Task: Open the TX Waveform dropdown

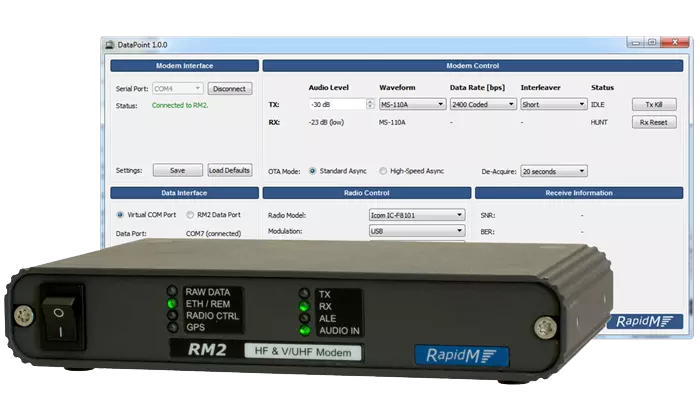Action: 412,104
